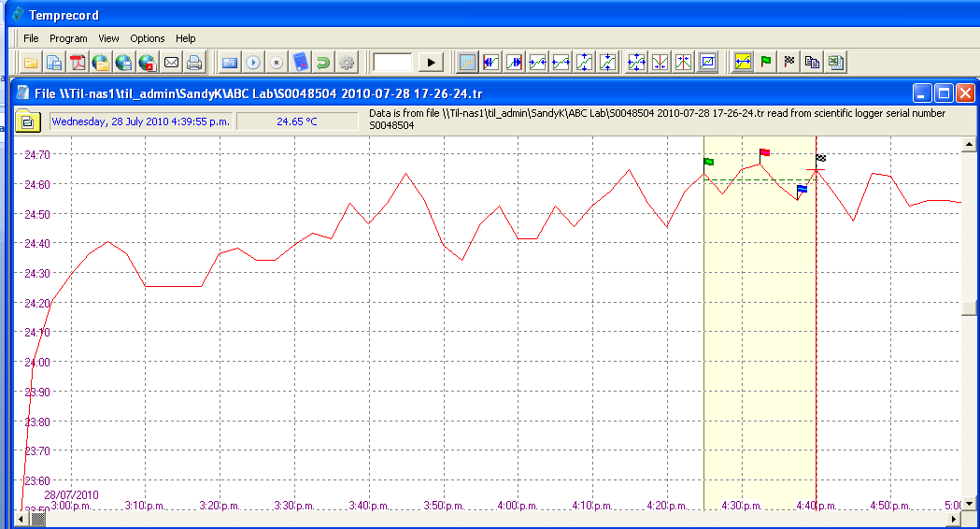Click the green flag toolbar icon
Viewport: 980px width, 529px height.
[x=766, y=63]
